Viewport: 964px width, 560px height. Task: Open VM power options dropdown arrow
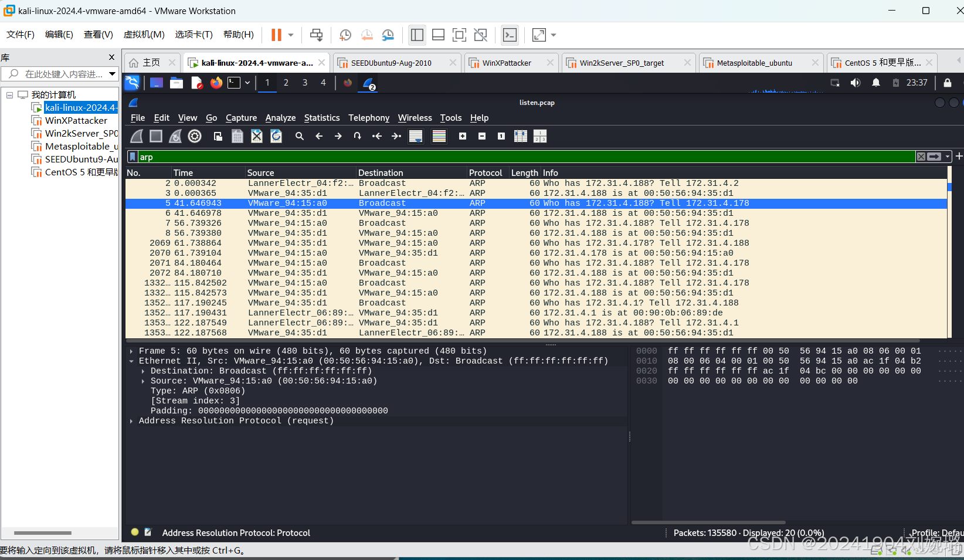click(291, 35)
